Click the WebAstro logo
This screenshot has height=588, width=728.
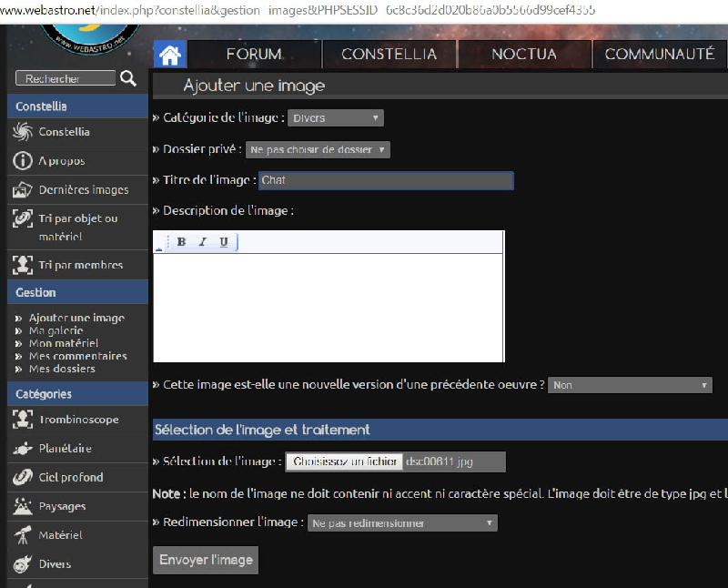pos(90,38)
